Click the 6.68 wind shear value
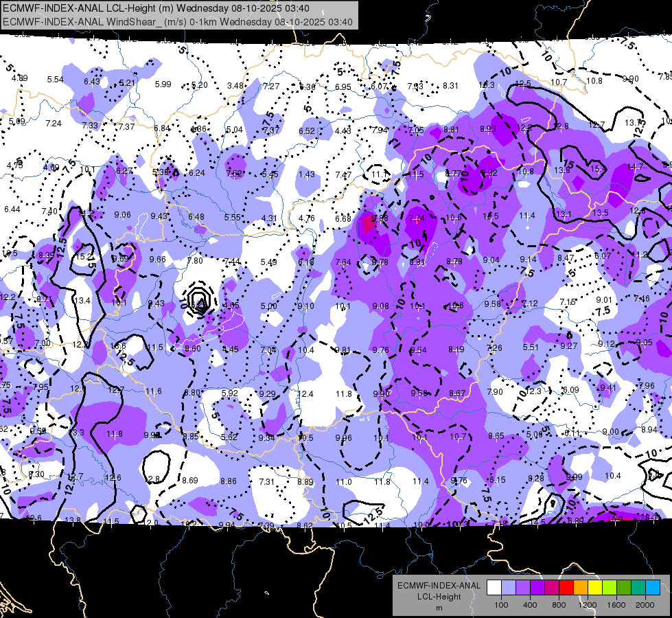 (x=343, y=219)
